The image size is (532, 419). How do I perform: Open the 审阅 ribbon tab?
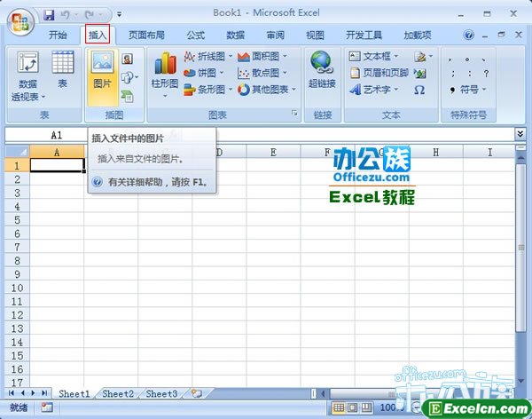tap(275, 35)
